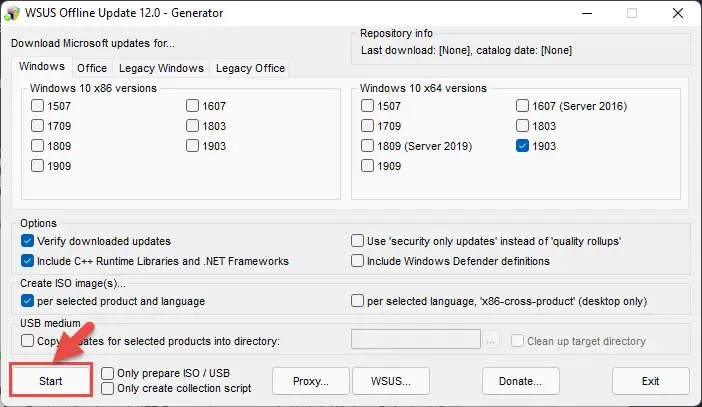Check x64 1607 (Server 2016) box
The image size is (702, 407).
click(522, 106)
